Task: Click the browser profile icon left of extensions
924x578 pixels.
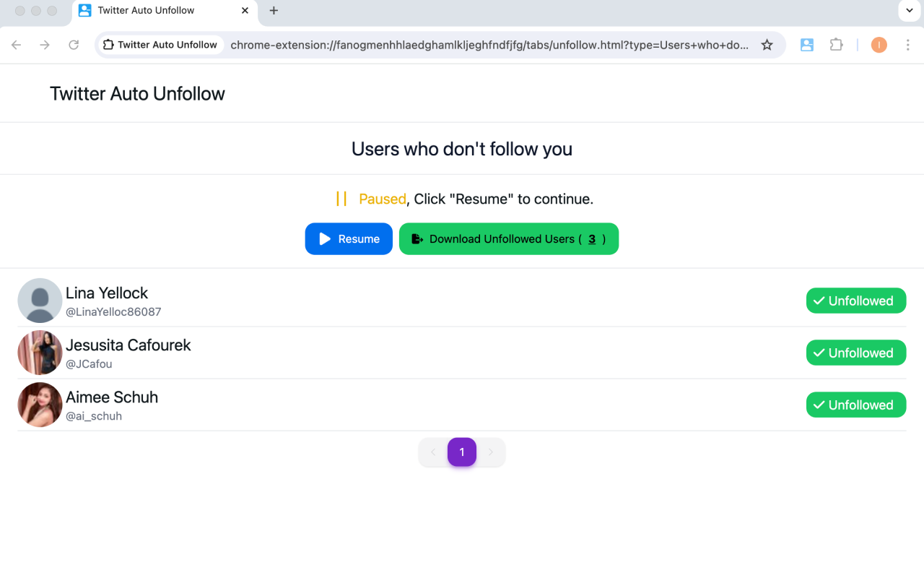Action: 806,45
